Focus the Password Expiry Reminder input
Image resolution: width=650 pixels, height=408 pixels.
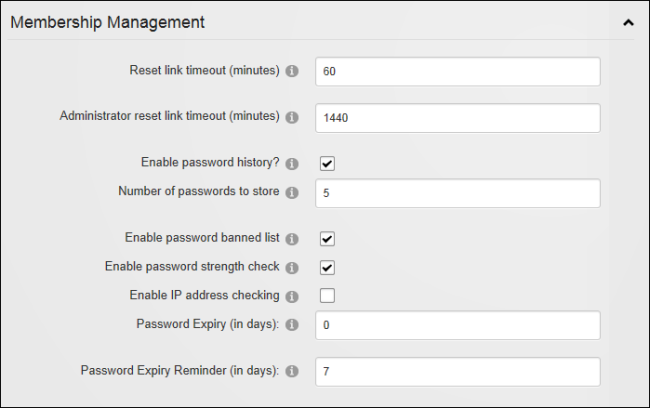click(x=458, y=372)
